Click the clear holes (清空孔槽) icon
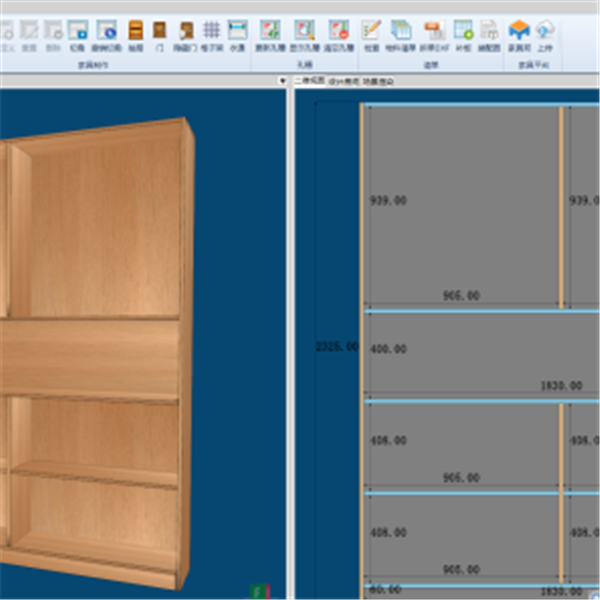 (339, 32)
